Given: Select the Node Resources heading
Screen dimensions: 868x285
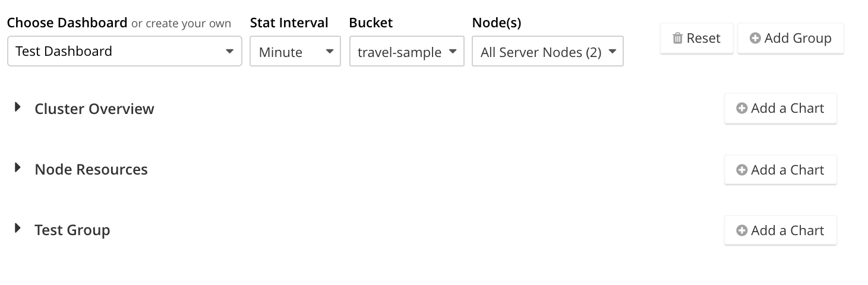Looking at the screenshot, I should (x=91, y=170).
